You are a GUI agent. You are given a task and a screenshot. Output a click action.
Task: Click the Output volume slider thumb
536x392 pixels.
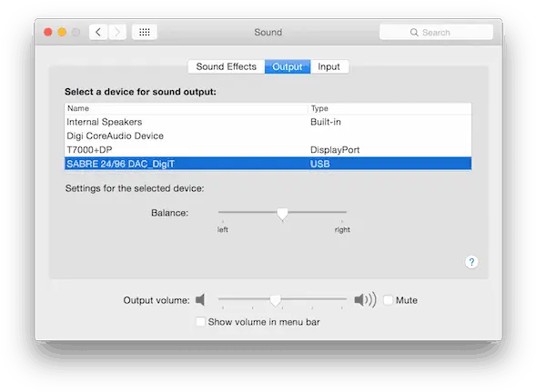pyautogui.click(x=275, y=300)
